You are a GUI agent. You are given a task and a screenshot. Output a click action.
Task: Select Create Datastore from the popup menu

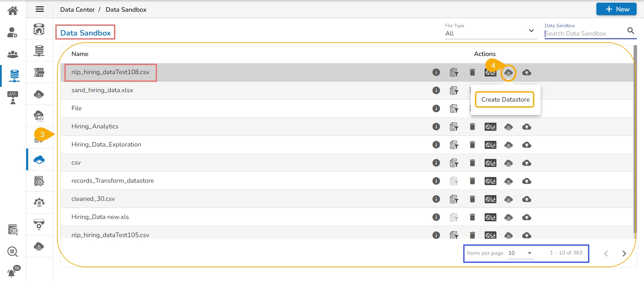(505, 100)
